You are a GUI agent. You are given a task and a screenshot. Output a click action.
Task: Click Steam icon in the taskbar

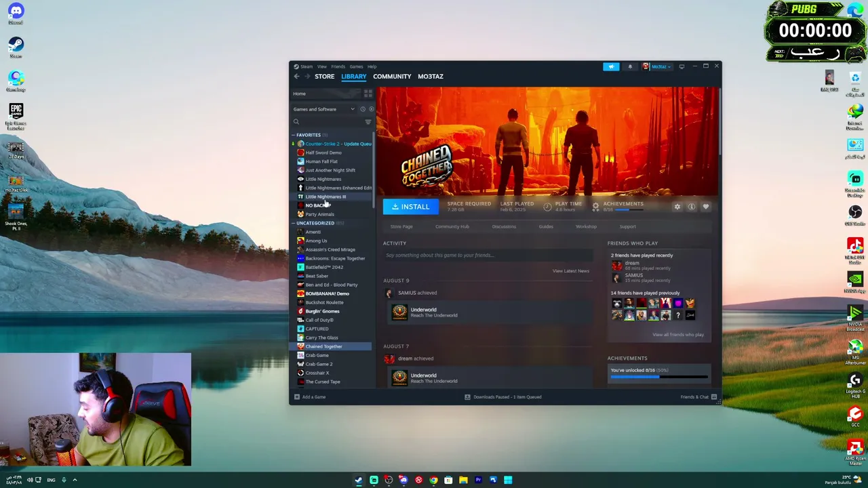(359, 480)
